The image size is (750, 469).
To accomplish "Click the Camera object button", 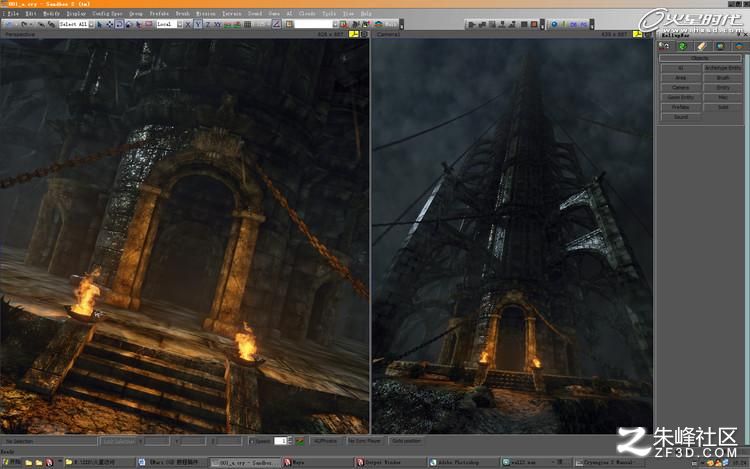I will coord(681,87).
